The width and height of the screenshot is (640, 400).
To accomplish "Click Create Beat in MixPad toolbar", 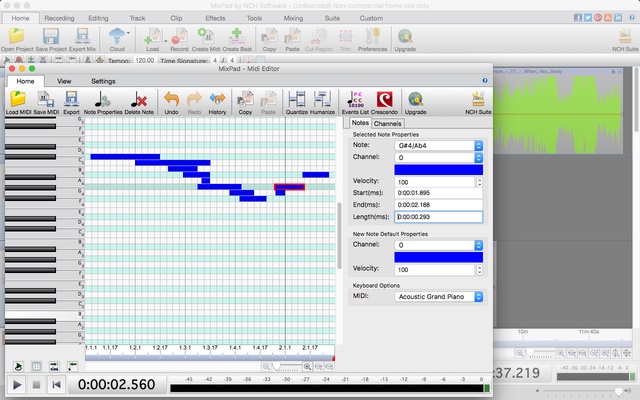I will pos(237,40).
